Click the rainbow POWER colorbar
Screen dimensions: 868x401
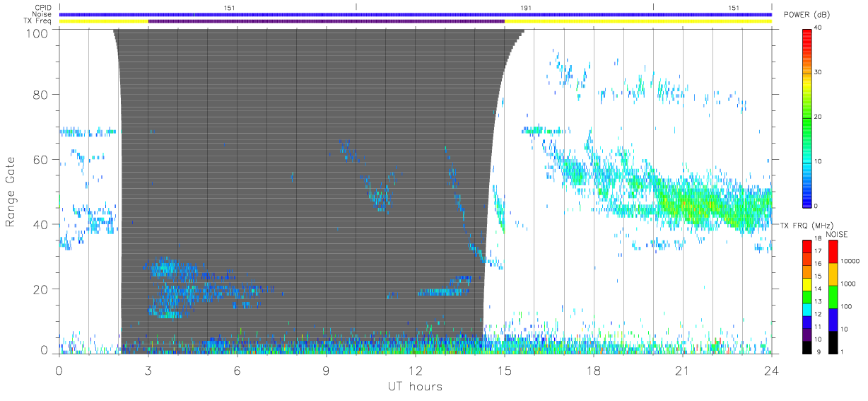point(807,117)
